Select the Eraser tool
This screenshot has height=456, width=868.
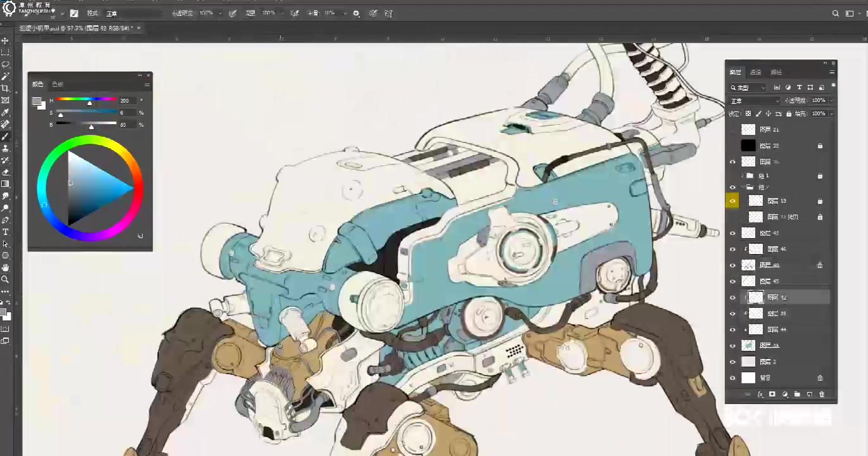5,172
